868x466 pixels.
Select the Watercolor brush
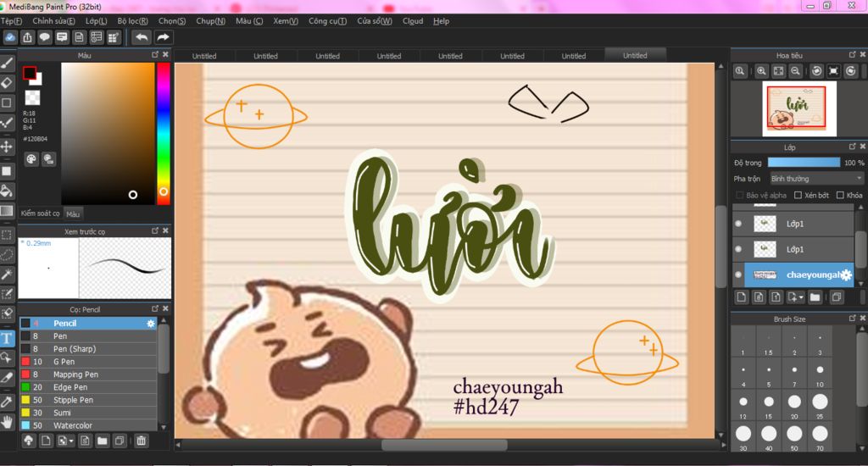pos(88,425)
